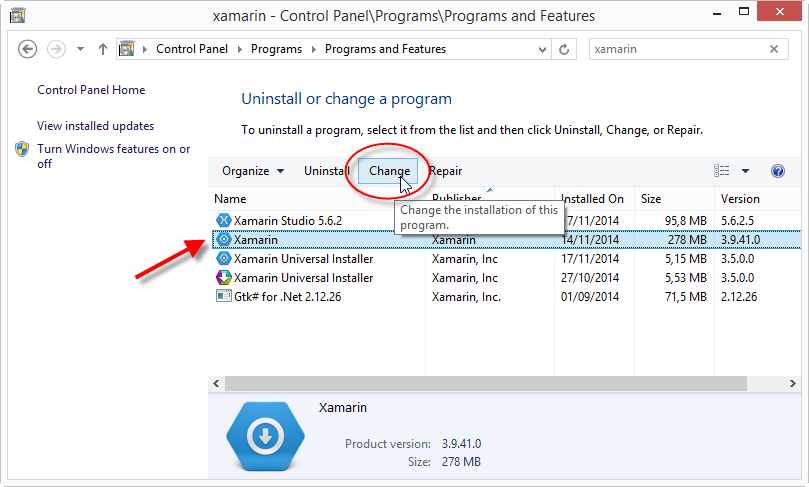The height and width of the screenshot is (487, 809).
Task: Open Help with the question mark icon
Action: [778, 171]
